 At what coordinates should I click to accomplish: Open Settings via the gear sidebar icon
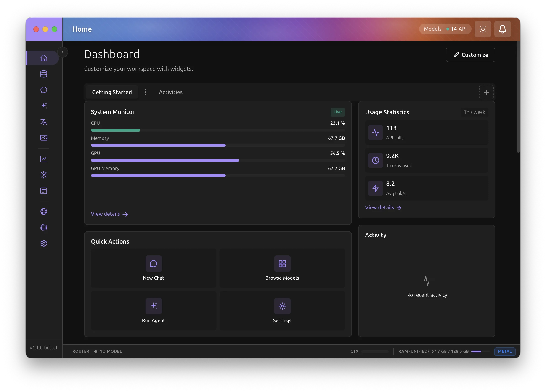pyautogui.click(x=44, y=243)
